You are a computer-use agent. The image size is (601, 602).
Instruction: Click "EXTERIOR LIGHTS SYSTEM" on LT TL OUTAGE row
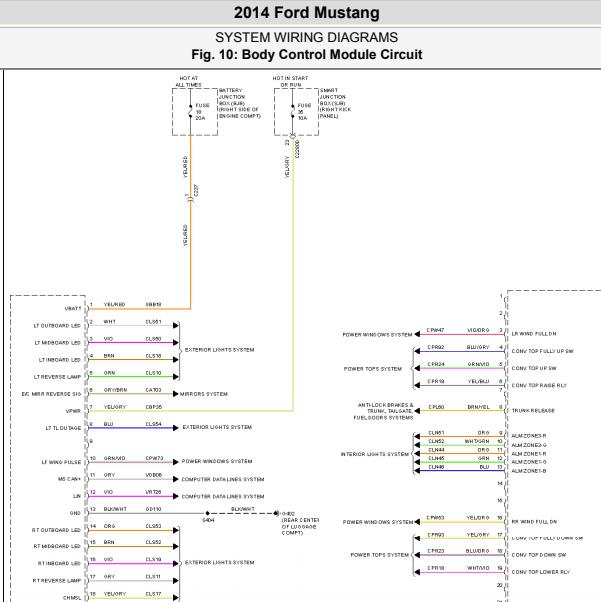click(217, 427)
